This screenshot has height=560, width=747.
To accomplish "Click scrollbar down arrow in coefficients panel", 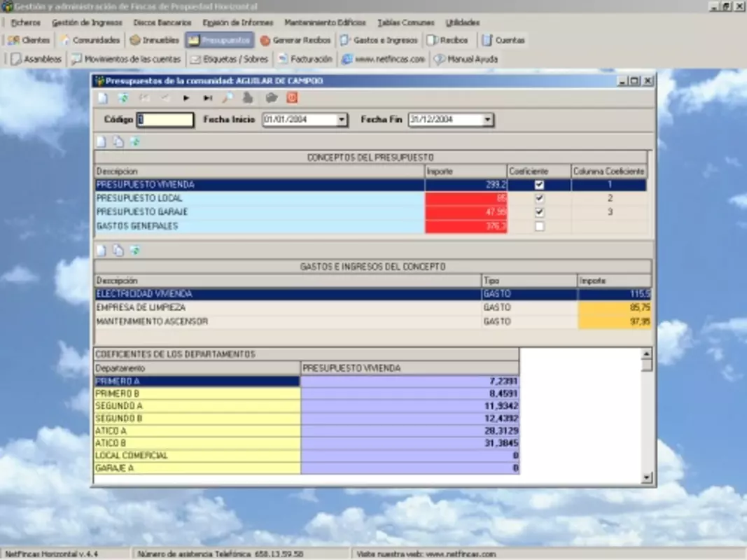I will [x=646, y=477].
